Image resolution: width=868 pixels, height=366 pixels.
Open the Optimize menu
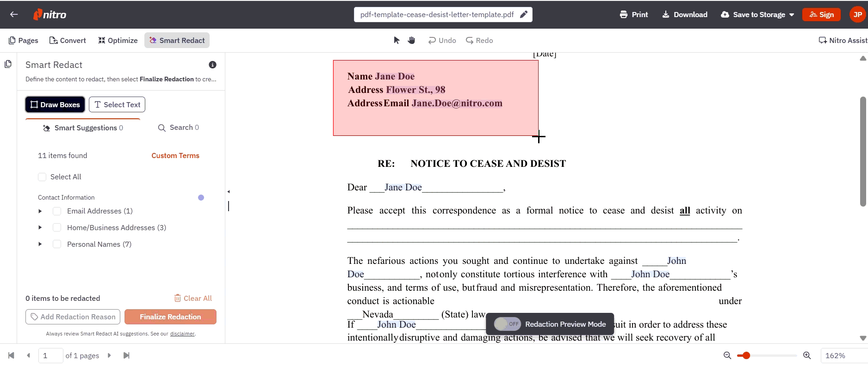(118, 40)
